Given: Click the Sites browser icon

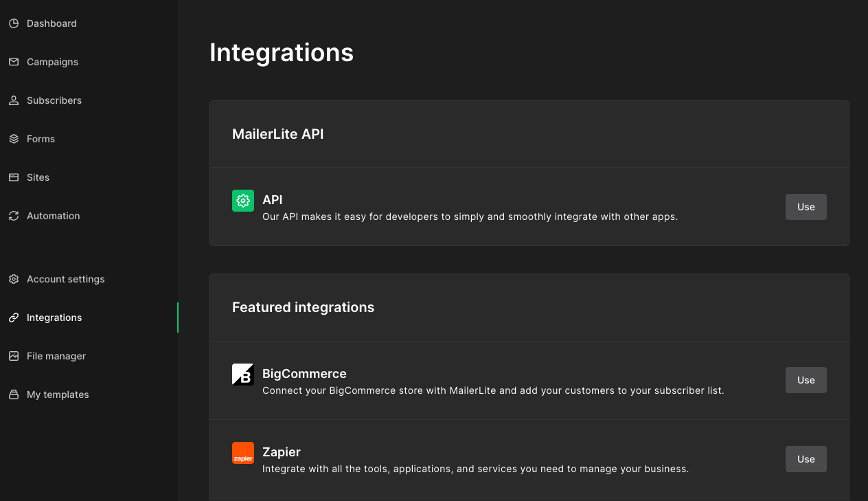Looking at the screenshot, I should pyautogui.click(x=14, y=177).
